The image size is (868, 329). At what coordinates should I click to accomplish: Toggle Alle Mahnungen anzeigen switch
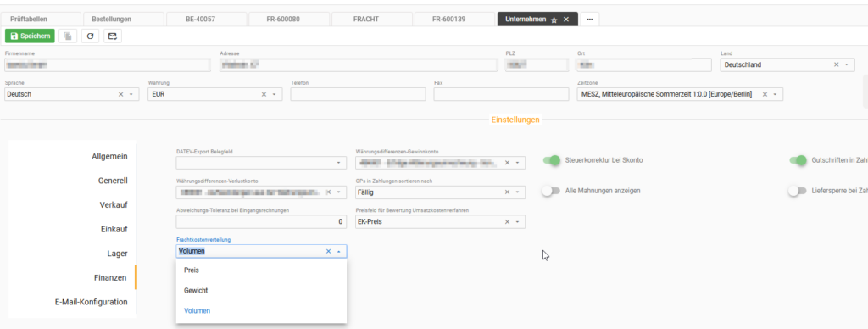click(x=551, y=191)
